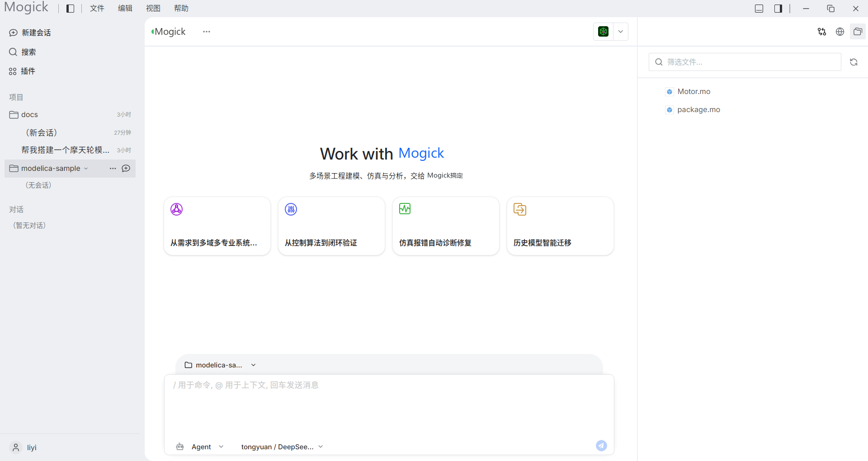The image size is (868, 461).
Task: Toggle the bottom panel layout icon
Action: [x=759, y=9]
